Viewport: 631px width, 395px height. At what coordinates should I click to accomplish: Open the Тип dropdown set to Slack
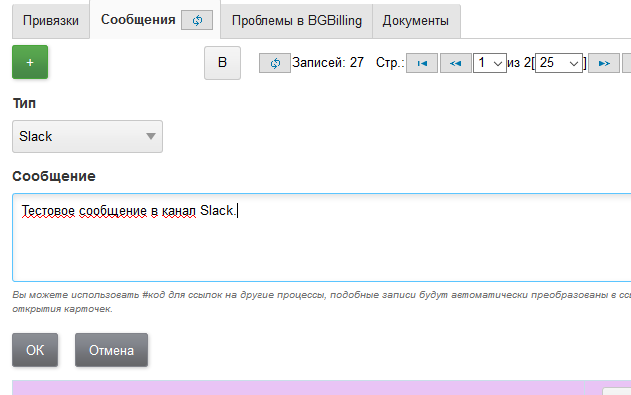click(x=87, y=136)
